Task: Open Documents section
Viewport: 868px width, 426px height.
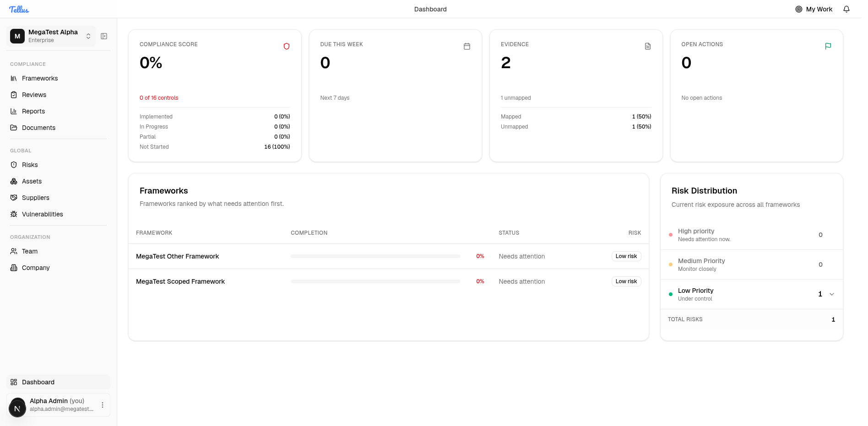Action: click(x=58, y=128)
